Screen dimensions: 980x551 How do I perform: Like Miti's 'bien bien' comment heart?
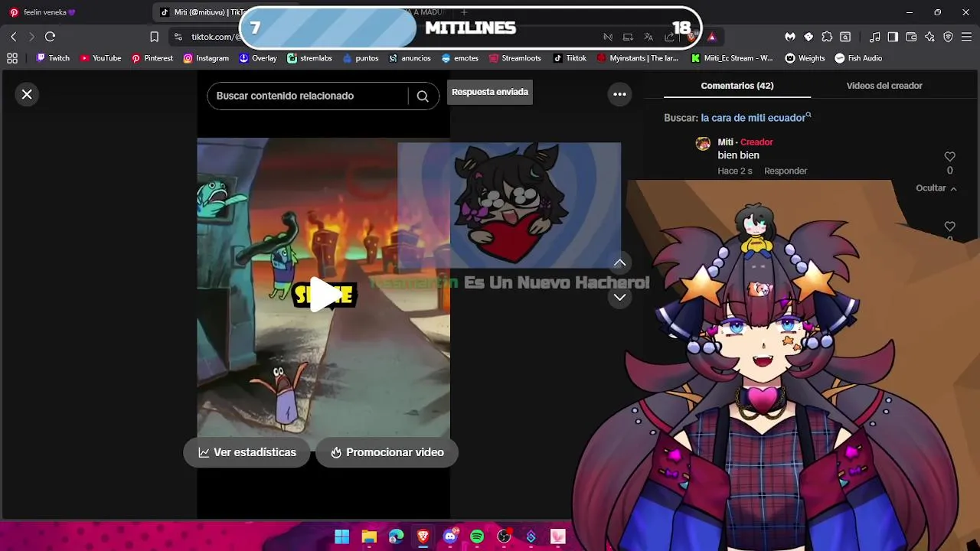click(949, 156)
